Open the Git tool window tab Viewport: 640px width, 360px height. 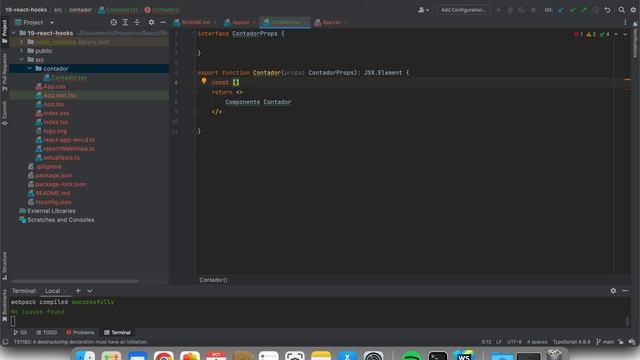20,333
